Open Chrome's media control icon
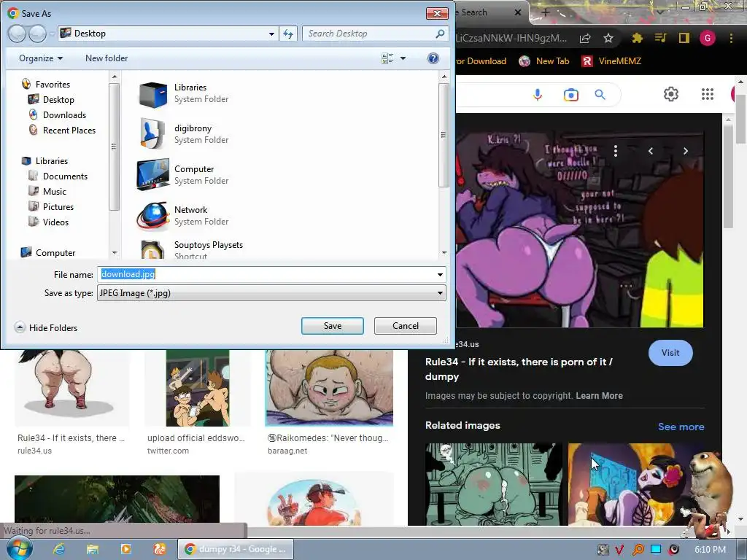The image size is (747, 560). 660,38
